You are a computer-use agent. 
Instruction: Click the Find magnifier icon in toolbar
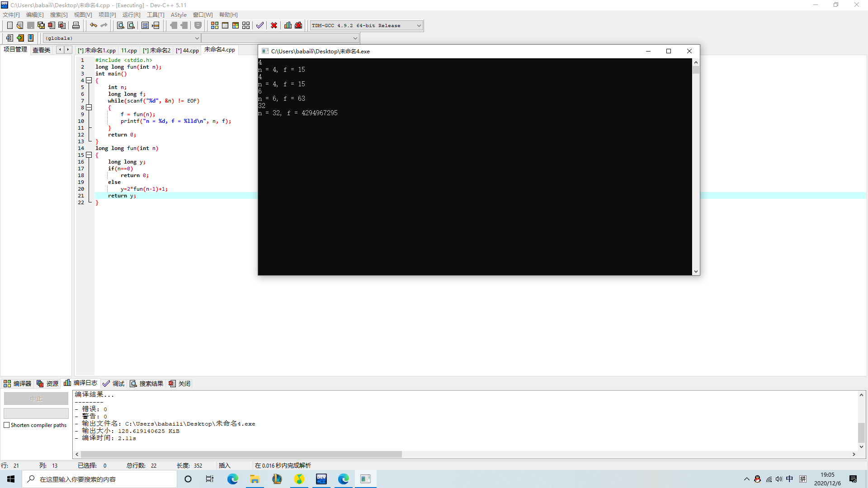(120, 25)
